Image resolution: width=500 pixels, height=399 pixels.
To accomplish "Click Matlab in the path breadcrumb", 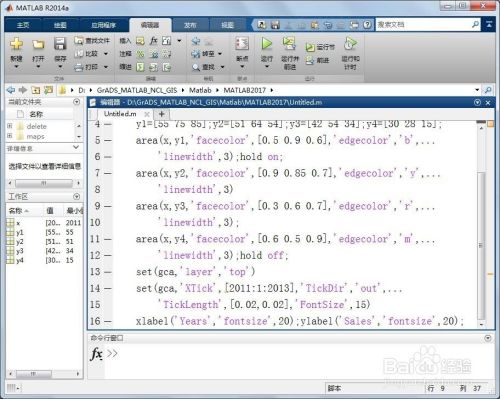I will (x=200, y=90).
